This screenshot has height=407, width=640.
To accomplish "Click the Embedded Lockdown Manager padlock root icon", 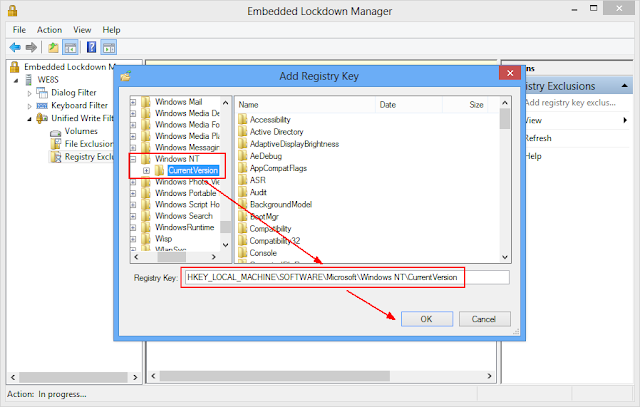I will pyautogui.click(x=15, y=67).
